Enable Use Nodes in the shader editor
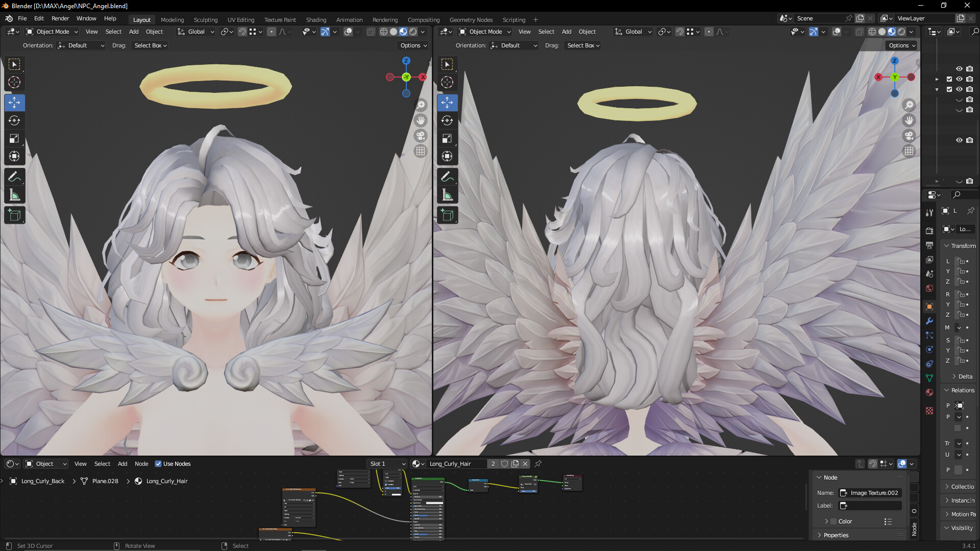 pos(158,464)
